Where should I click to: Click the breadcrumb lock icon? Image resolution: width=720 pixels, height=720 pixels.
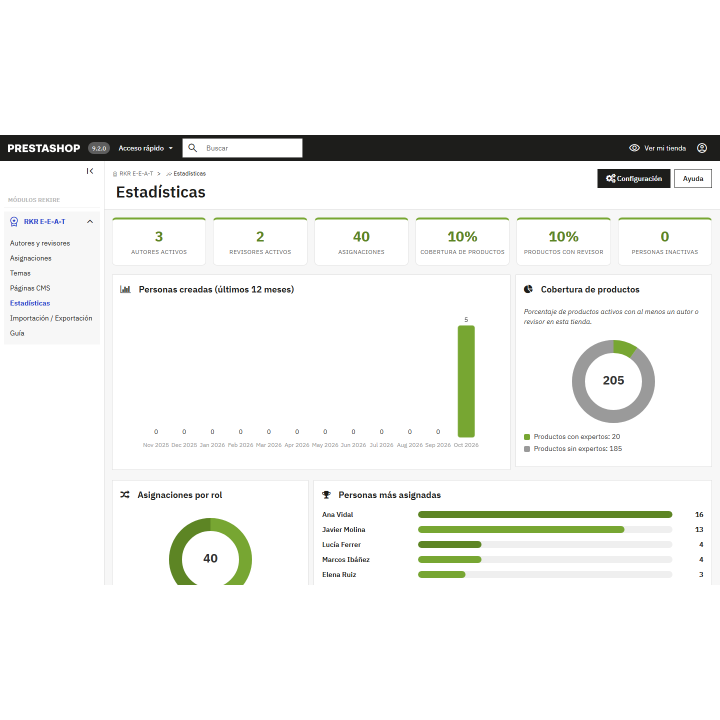[115, 174]
